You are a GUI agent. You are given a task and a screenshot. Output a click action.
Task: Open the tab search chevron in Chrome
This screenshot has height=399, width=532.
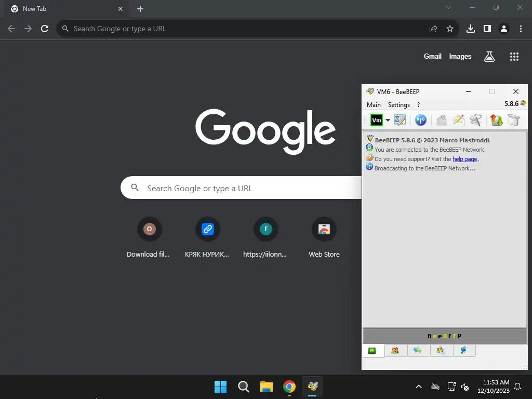[448, 7]
